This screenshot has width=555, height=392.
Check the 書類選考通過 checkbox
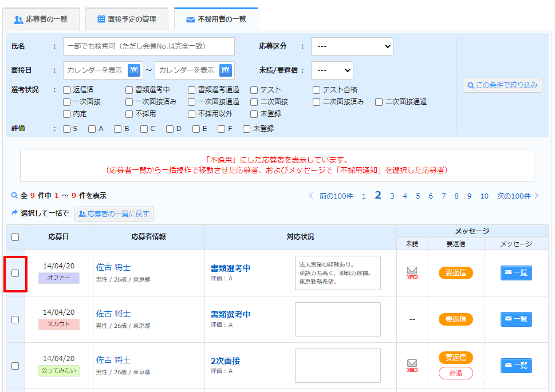191,90
